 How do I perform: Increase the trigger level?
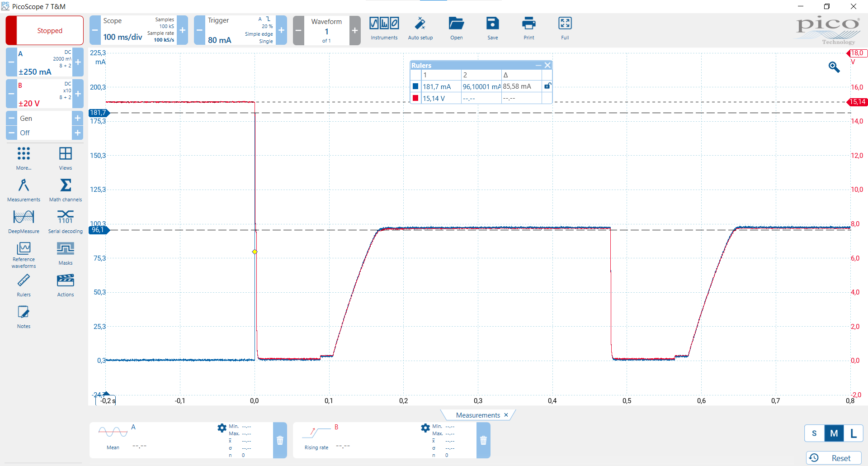[281, 30]
